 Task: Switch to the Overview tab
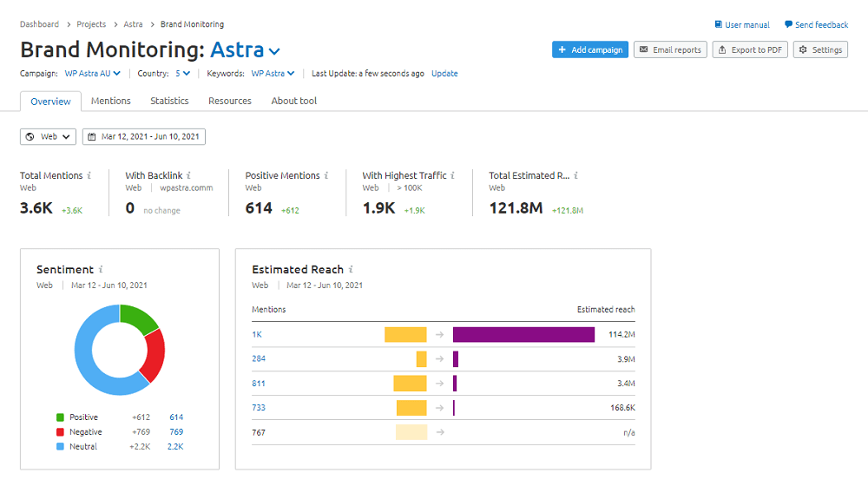tap(50, 102)
